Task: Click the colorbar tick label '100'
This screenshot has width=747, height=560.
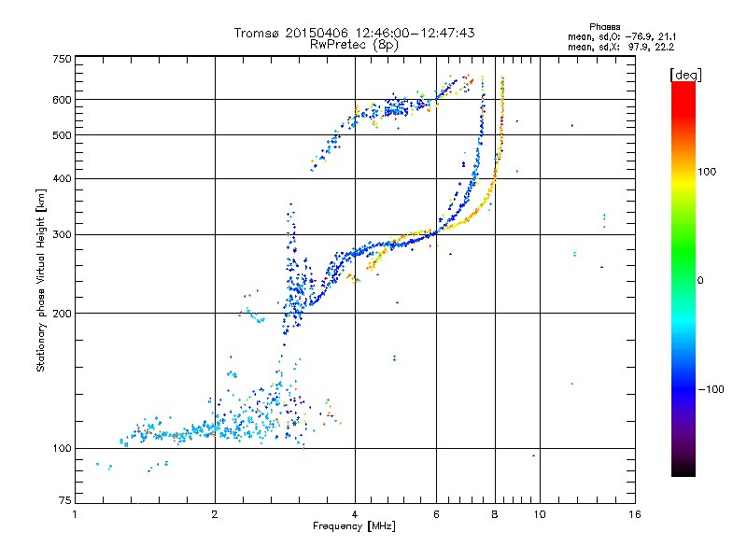Action: [707, 172]
